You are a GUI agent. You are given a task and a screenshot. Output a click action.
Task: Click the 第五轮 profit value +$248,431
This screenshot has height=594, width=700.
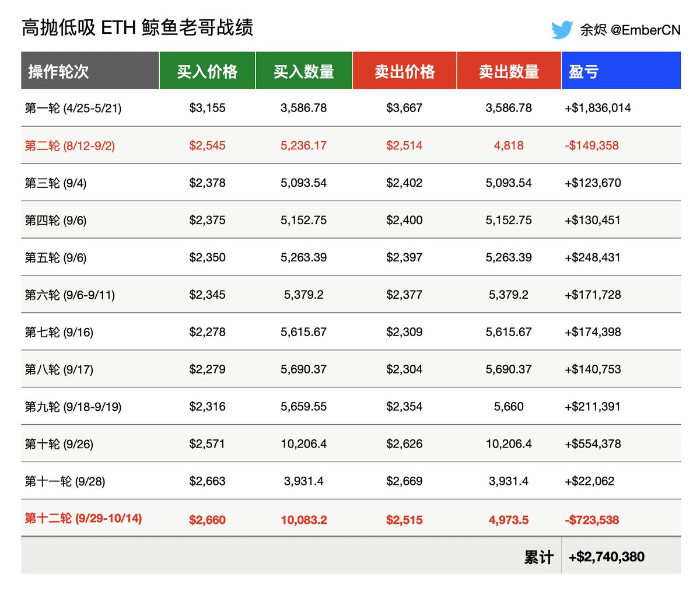pyautogui.click(x=591, y=257)
